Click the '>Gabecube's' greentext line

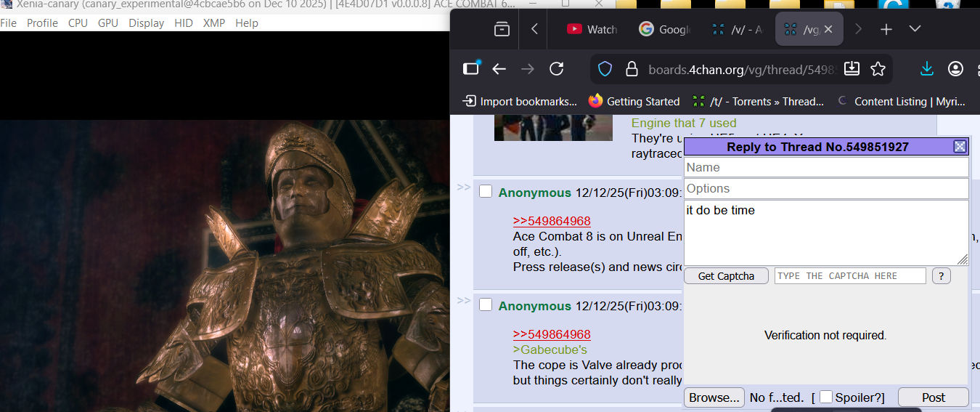pos(550,350)
